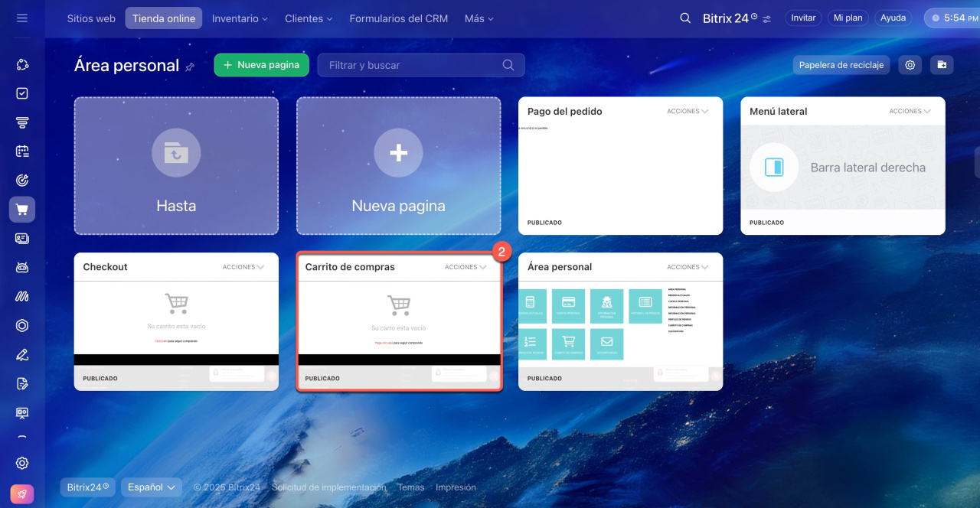Pin the Área personal title

(190, 67)
